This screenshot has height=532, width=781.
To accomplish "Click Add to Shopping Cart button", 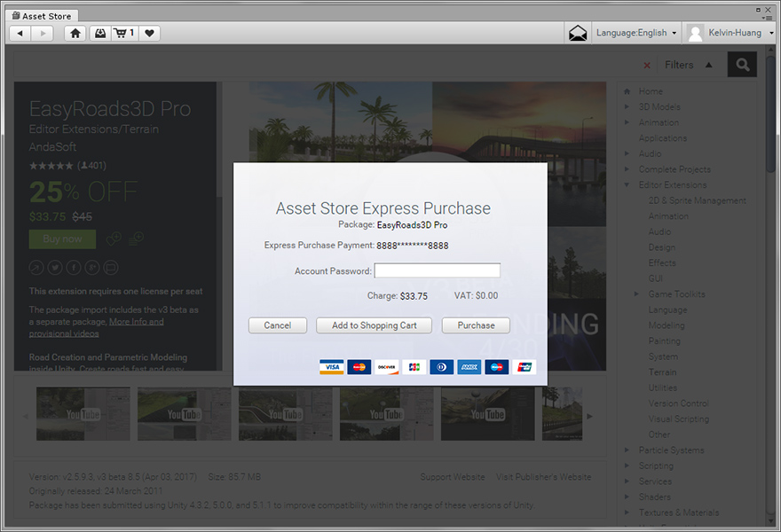I will click(x=374, y=325).
